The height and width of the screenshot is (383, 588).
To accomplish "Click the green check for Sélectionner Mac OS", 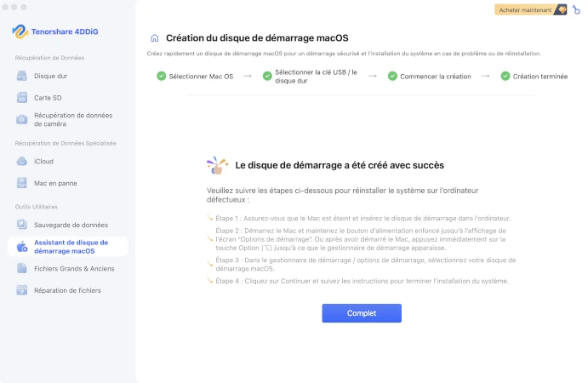I will tap(161, 76).
